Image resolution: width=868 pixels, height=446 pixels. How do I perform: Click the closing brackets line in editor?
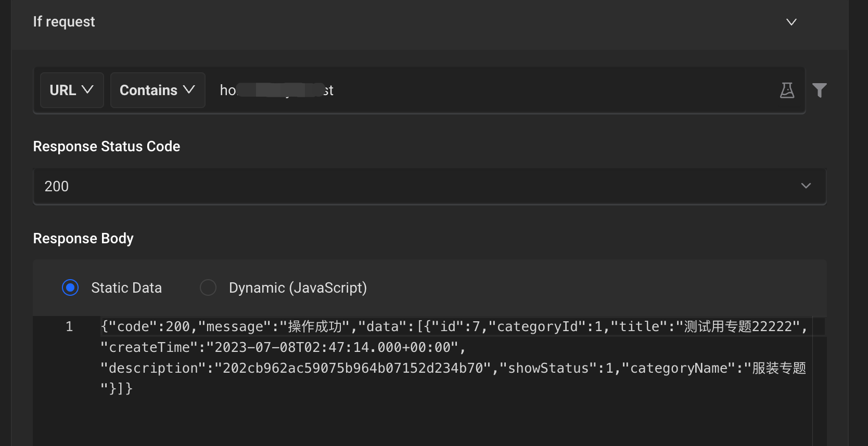coord(117,389)
